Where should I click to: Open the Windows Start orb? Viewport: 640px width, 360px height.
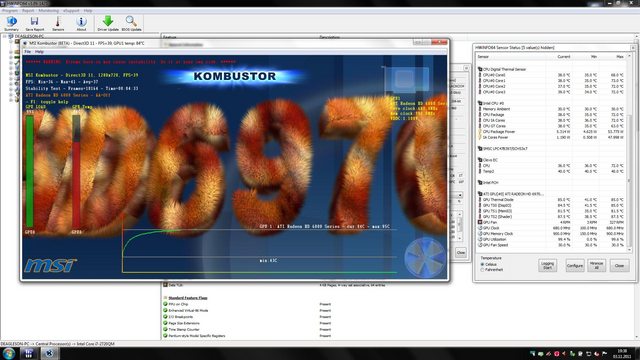coord(9,353)
